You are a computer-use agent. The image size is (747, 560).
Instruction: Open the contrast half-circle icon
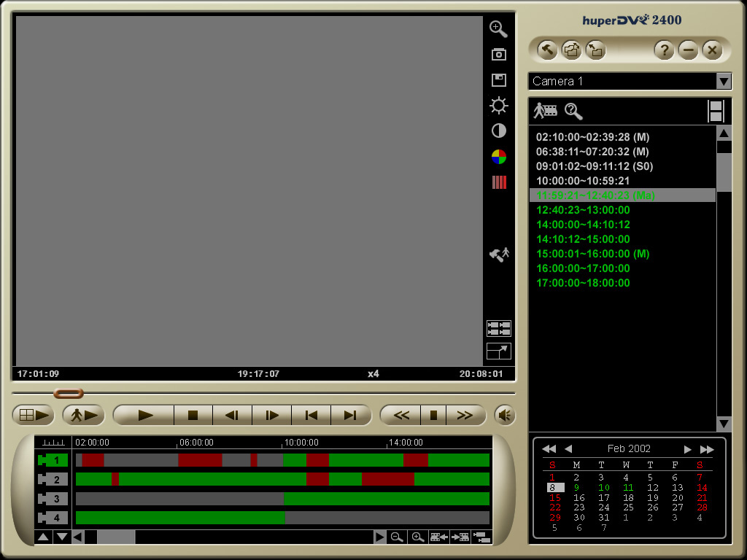tap(498, 131)
